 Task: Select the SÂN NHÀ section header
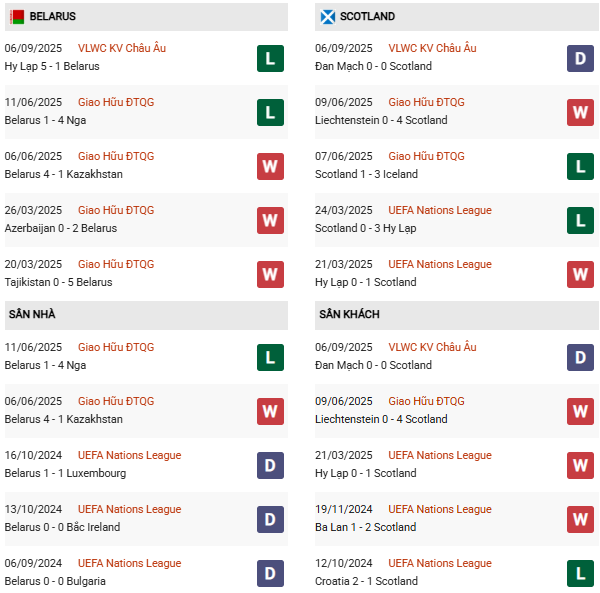[x=32, y=315]
